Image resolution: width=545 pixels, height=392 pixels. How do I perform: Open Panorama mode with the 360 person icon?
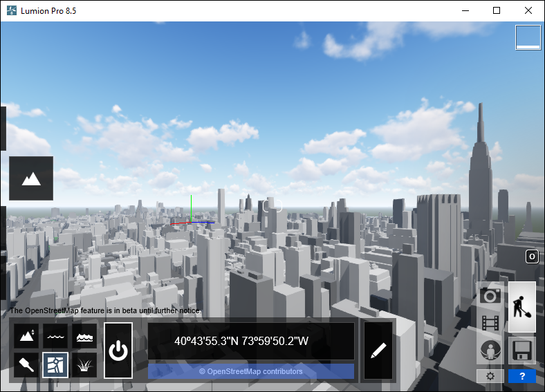tap(490, 351)
